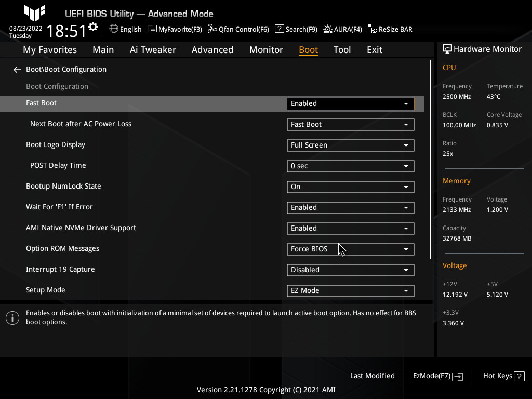Open the Ai Tweaker section
Image resolution: width=532 pixels, height=399 pixels.
click(153, 49)
